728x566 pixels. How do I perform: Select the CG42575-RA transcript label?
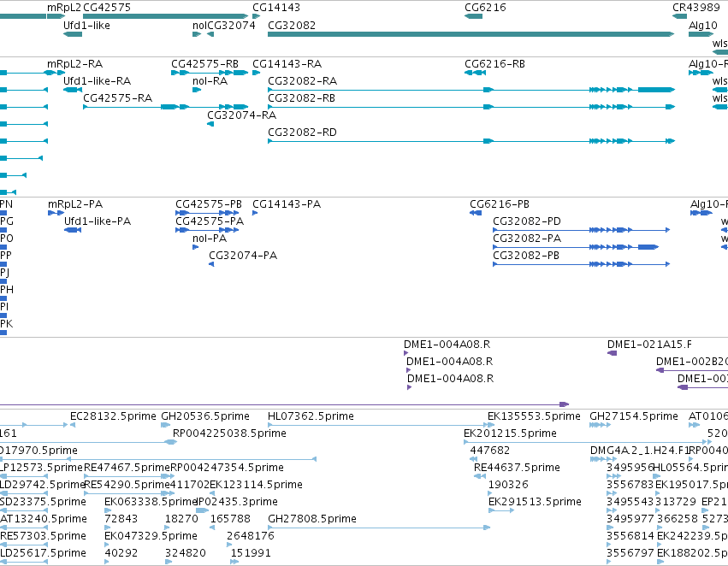point(117,97)
